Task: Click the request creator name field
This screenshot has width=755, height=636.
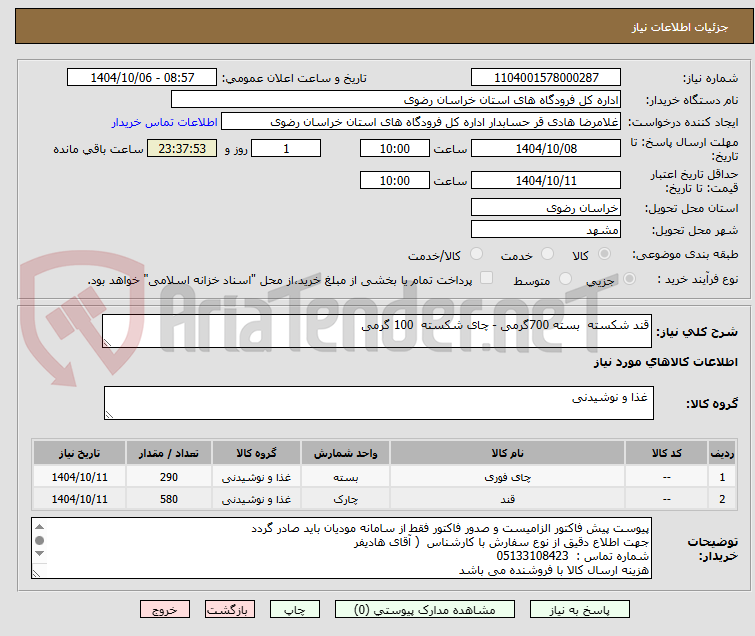Action: coord(421,122)
